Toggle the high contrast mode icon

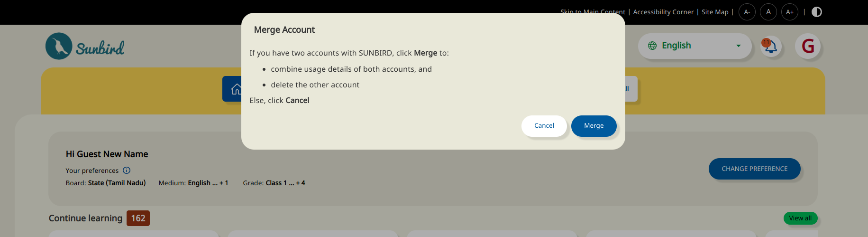click(816, 12)
